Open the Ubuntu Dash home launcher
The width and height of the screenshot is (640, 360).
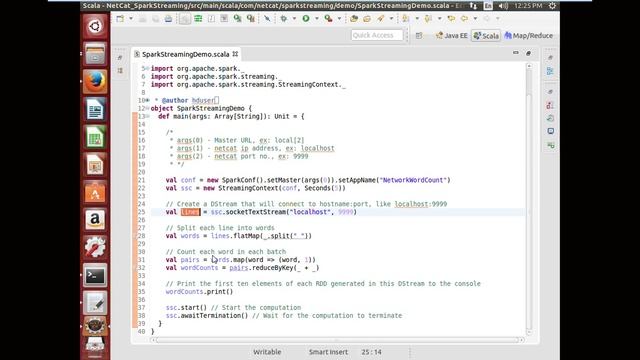point(95,26)
